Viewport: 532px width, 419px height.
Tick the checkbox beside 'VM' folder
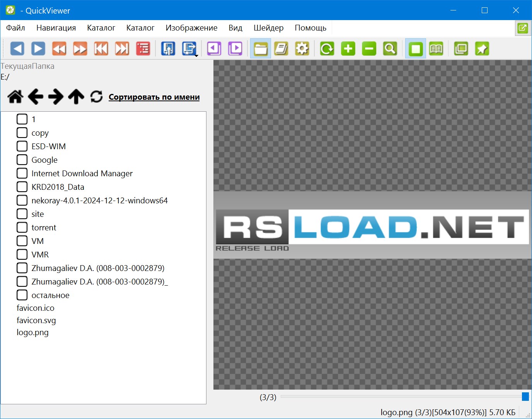pos(22,241)
